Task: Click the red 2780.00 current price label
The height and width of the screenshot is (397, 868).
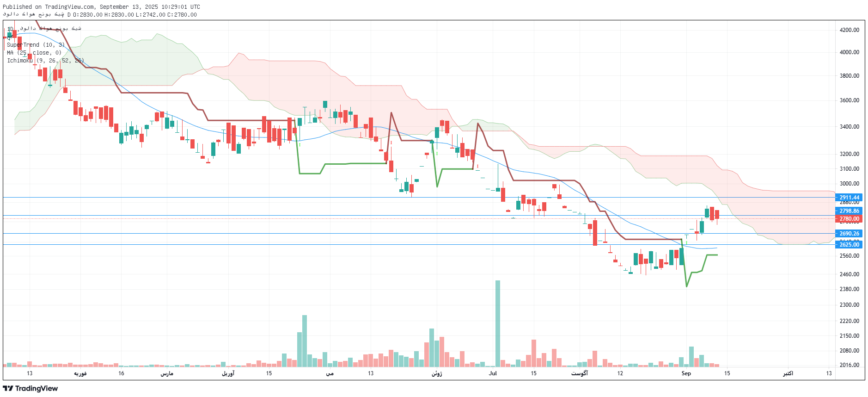Action: (x=849, y=219)
